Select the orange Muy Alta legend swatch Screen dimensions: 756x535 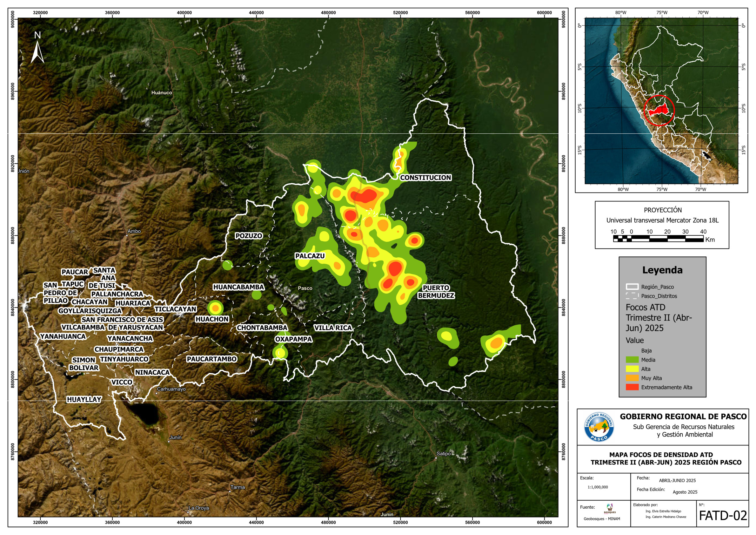point(632,378)
